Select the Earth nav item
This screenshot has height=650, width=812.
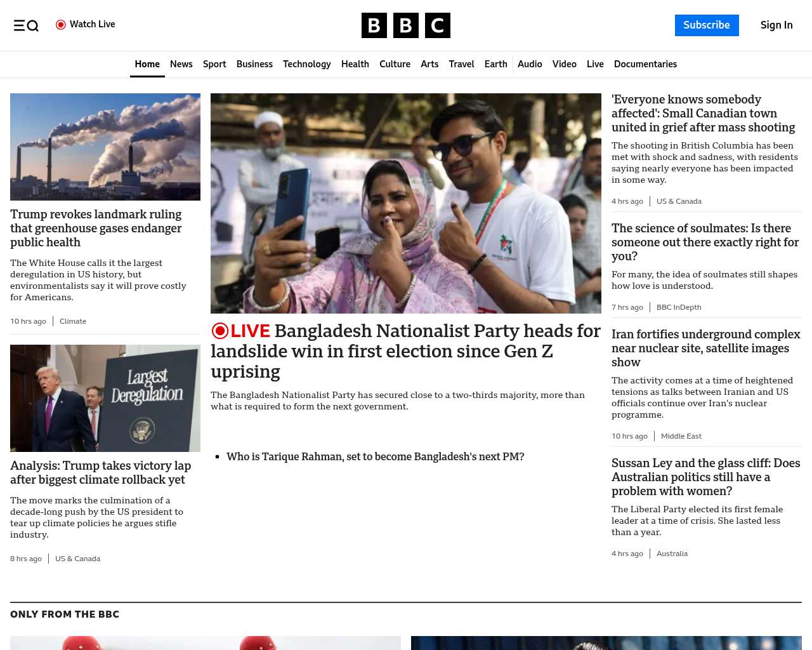pyautogui.click(x=495, y=64)
